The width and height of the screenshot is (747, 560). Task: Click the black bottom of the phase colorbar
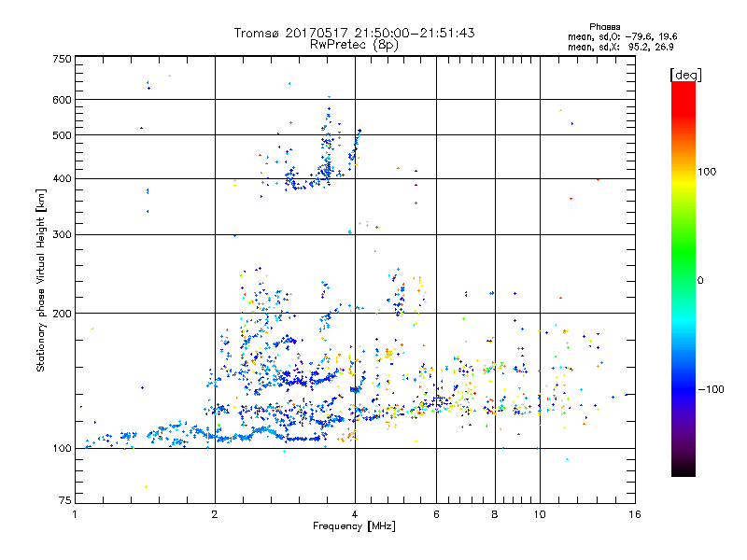(684, 470)
